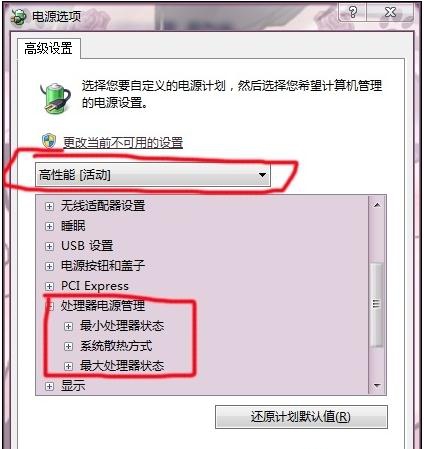Image resolution: width=424 pixels, height=449 pixels.
Task: Expand 电源按钮和盖子 node
Action: (49, 266)
